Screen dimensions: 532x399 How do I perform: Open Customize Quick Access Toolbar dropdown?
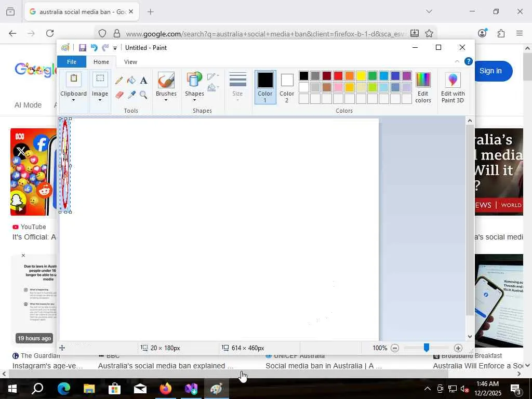[115, 48]
